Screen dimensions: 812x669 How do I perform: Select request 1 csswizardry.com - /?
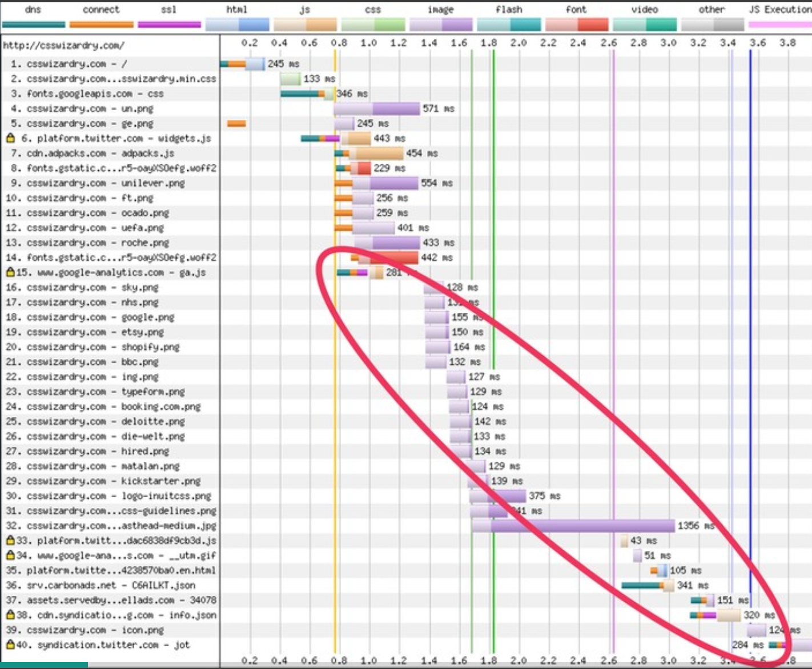pyautogui.click(x=69, y=64)
